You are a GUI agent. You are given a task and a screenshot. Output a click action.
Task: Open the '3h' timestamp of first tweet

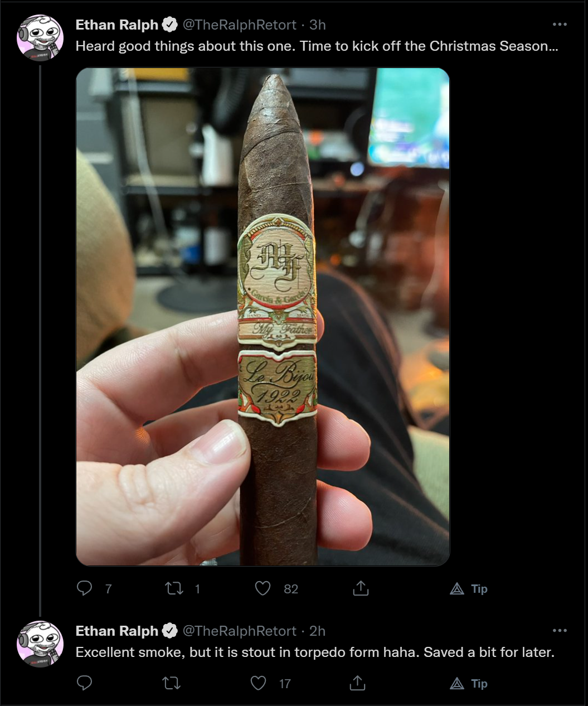coord(318,25)
